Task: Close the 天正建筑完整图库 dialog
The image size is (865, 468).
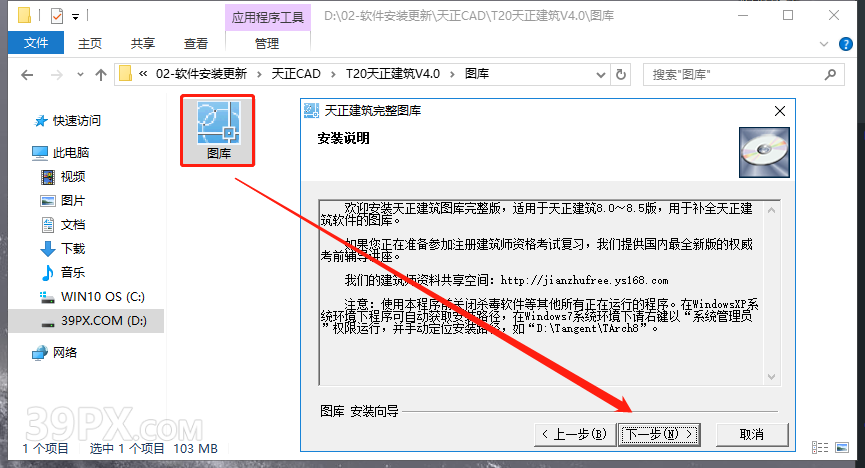Action: pyautogui.click(x=779, y=111)
